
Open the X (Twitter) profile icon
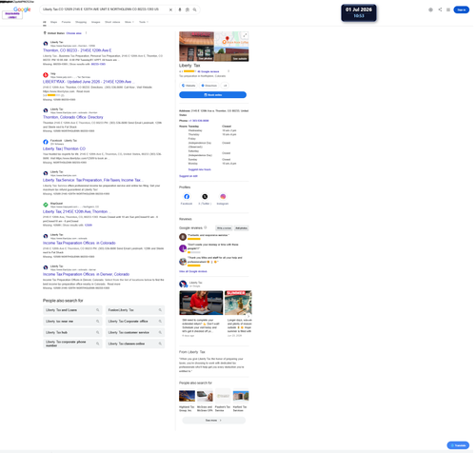tap(205, 197)
